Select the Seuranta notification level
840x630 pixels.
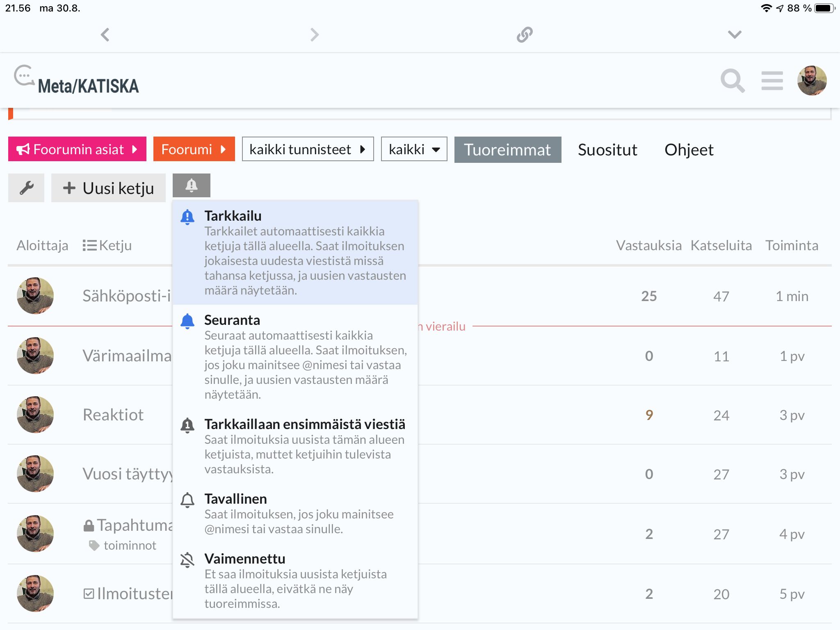click(295, 356)
